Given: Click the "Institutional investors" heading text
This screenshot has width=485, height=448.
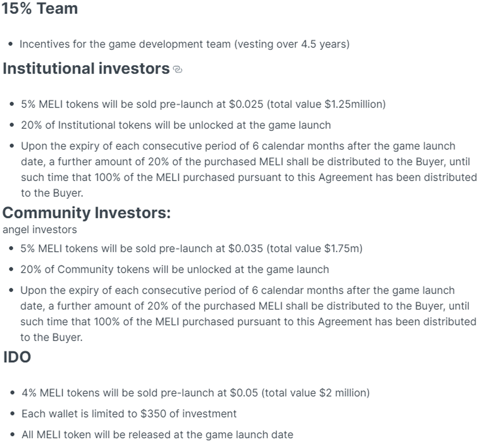Looking at the screenshot, I should [x=86, y=68].
